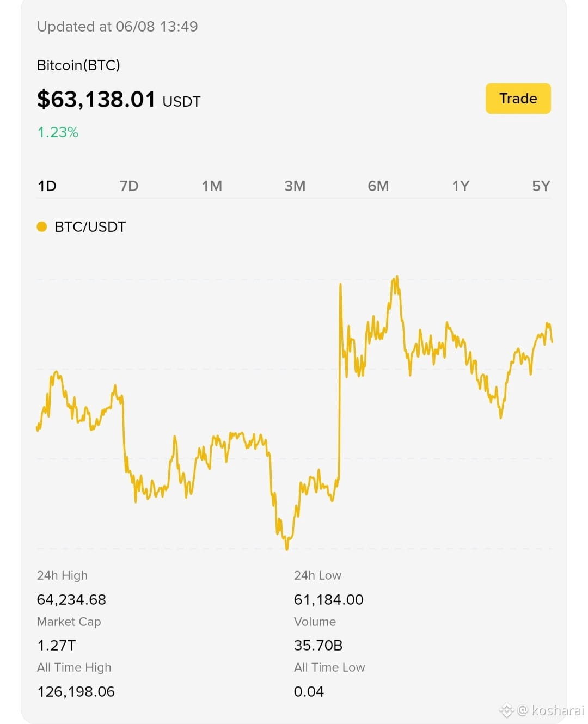Tap the 24h High value 64,234.68
This screenshot has width=588, height=724.
point(71,600)
